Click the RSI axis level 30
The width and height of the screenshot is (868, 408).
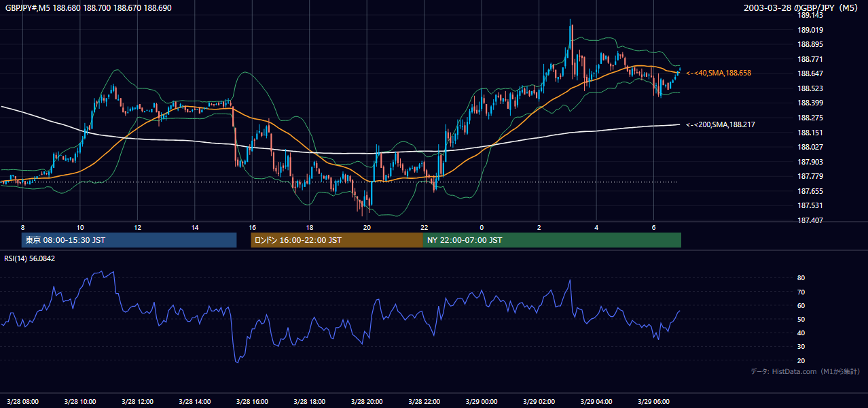(801, 347)
